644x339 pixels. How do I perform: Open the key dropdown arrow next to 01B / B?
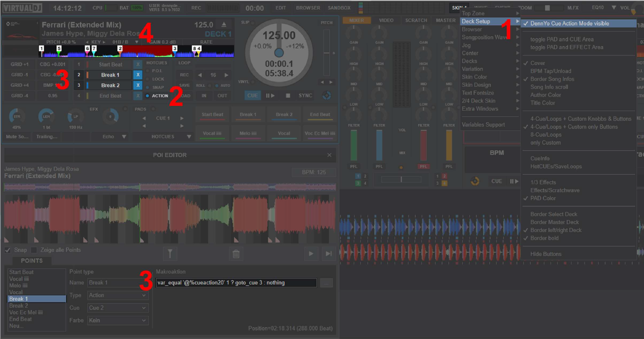pos(137,42)
